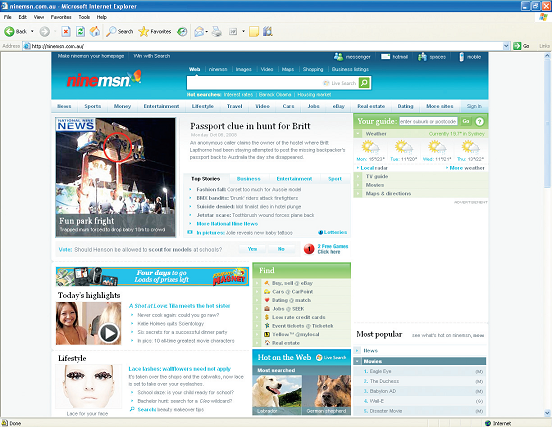Click Eagle Eye in Most popular list
The height and width of the screenshot is (427, 552).
pyautogui.click(x=380, y=371)
